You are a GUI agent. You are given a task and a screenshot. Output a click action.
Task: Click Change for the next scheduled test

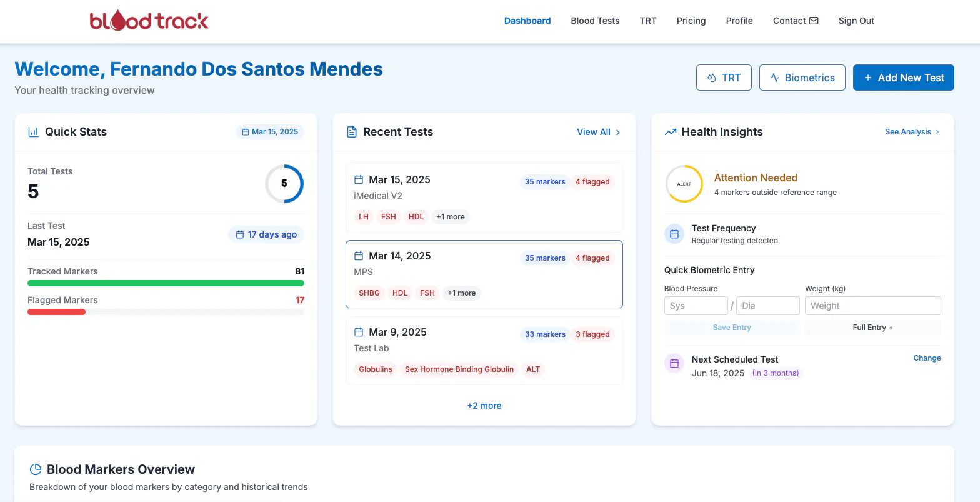coord(927,358)
